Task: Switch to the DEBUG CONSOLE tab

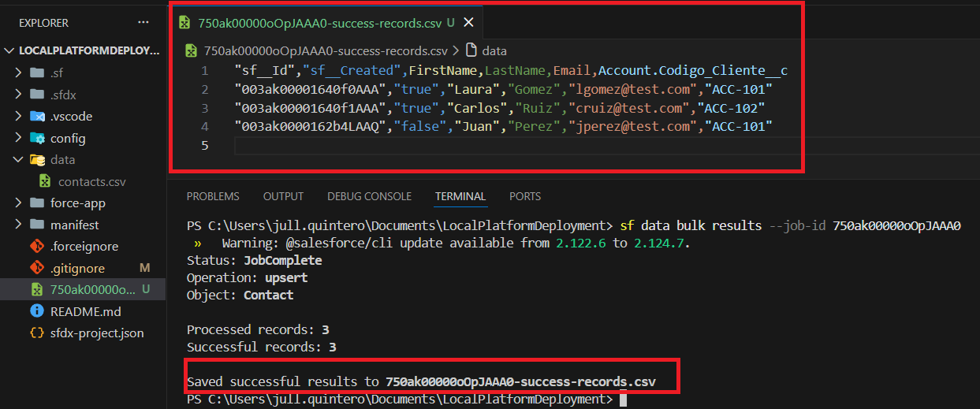Action: [369, 196]
